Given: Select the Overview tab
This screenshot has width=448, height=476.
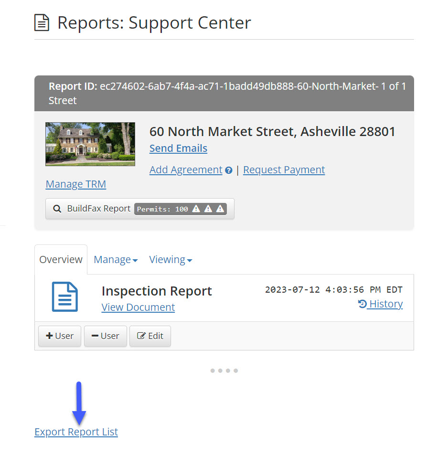Looking at the screenshot, I should coord(61,259).
